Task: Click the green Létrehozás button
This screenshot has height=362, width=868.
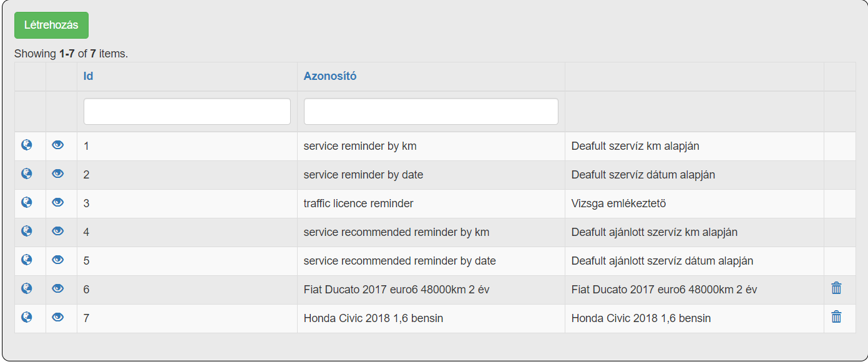Action: (x=51, y=25)
